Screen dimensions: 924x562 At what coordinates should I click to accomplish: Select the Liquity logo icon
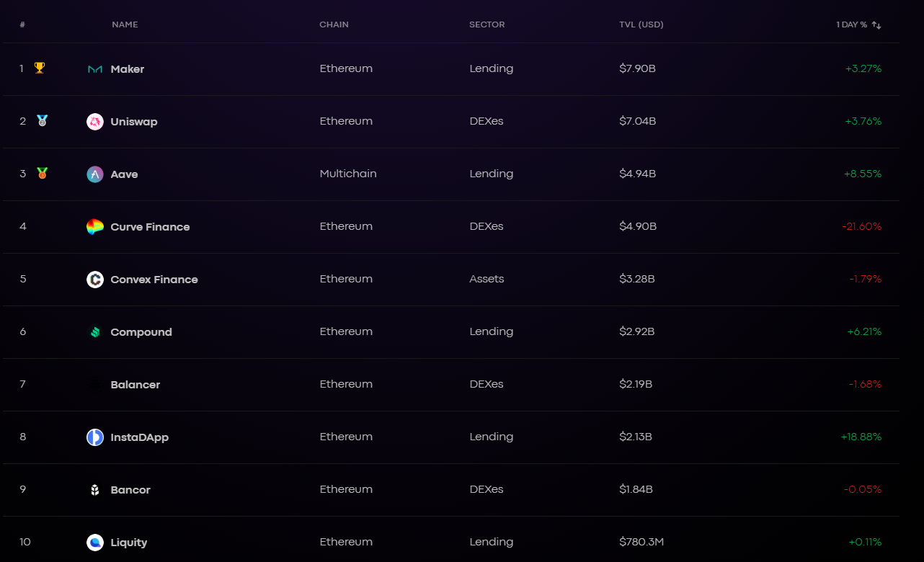click(x=95, y=543)
